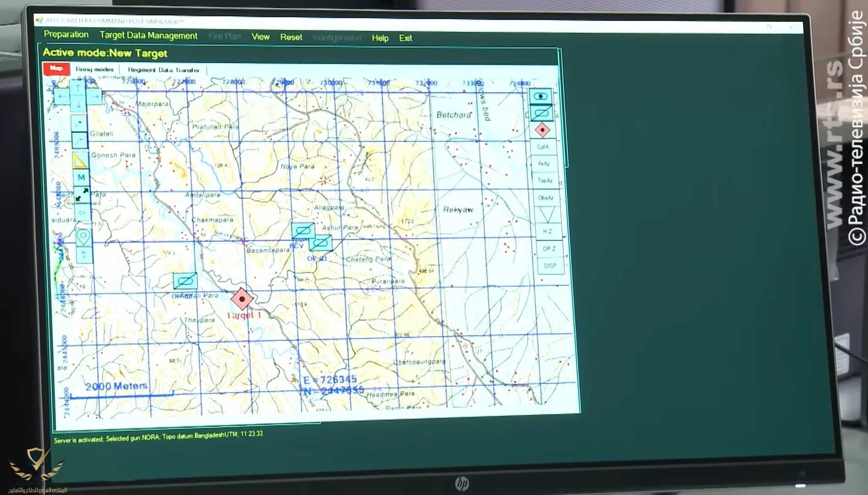Open the View menu
This screenshot has width=868, height=495.
[x=260, y=37]
